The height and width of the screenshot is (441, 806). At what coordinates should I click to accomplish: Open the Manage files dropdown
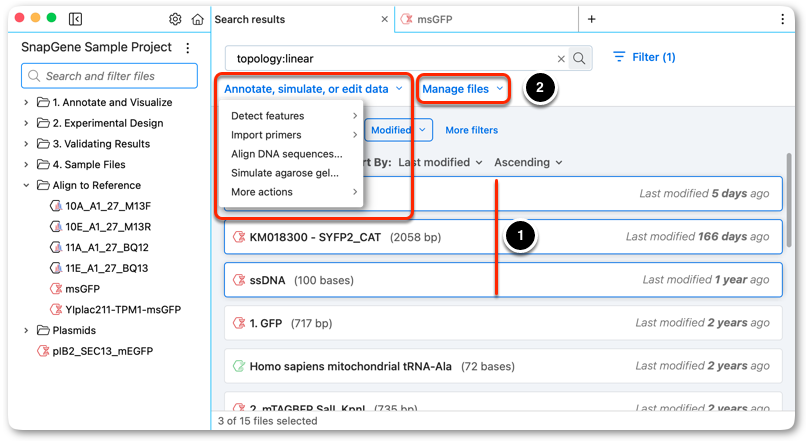pos(462,89)
